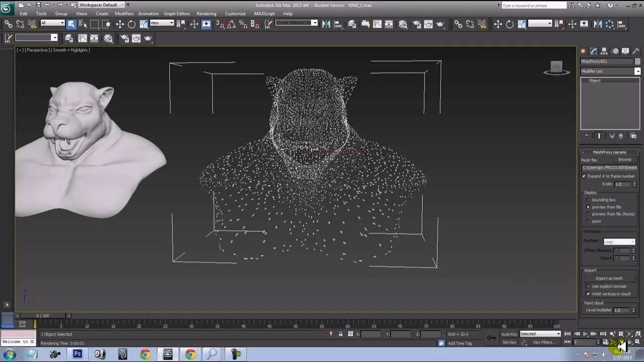Click the Redo arrow in title bar

click(59, 5)
